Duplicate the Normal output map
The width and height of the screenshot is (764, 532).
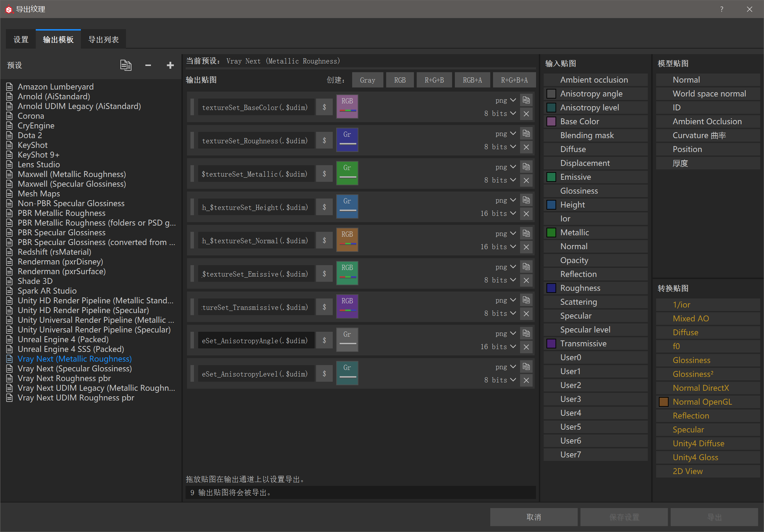526,234
